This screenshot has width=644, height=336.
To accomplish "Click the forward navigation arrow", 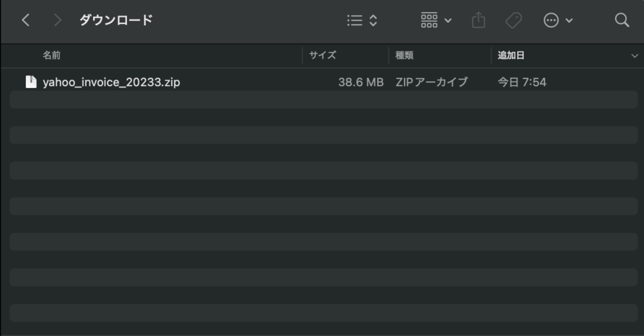I will tap(58, 21).
